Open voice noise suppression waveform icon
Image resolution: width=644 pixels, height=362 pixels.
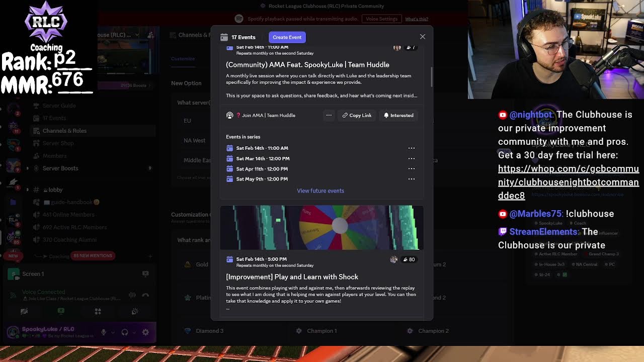132,295
